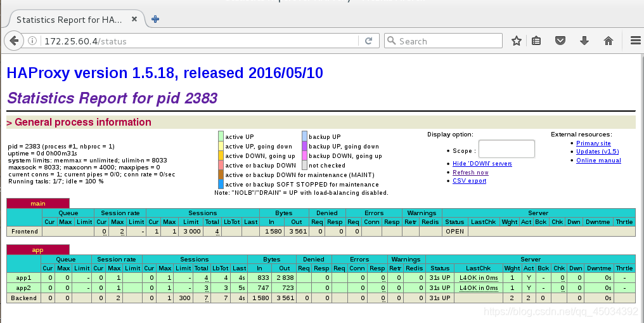Click the Scope text box
The width and height of the screenshot is (644, 323).
(x=506, y=148)
